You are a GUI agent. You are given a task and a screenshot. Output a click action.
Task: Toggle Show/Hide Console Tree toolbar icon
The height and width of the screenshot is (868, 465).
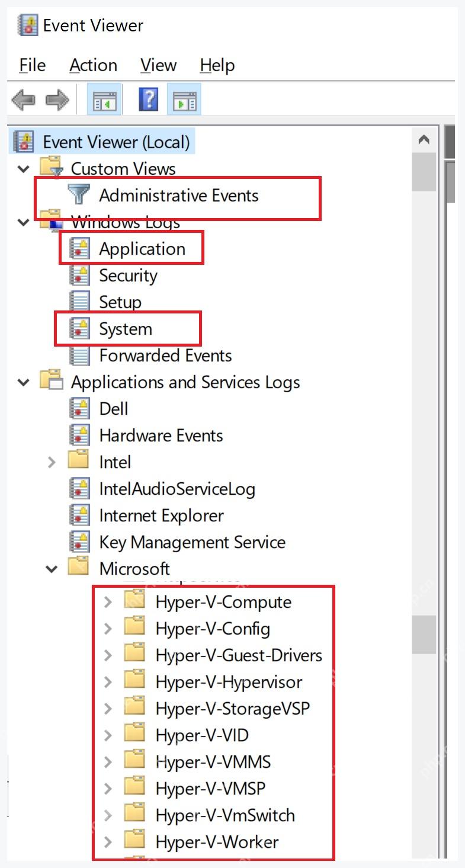(x=104, y=100)
